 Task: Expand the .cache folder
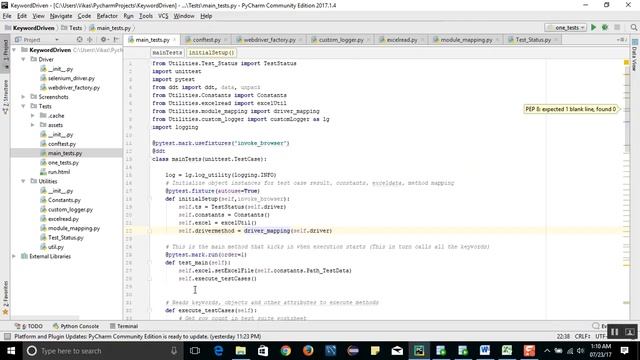coord(33,116)
